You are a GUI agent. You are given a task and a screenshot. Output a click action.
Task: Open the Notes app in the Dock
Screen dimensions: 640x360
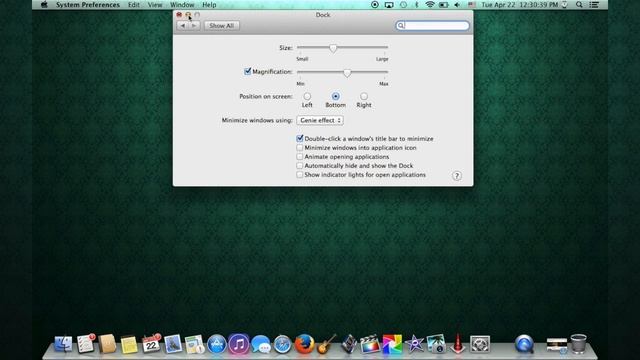point(129,344)
